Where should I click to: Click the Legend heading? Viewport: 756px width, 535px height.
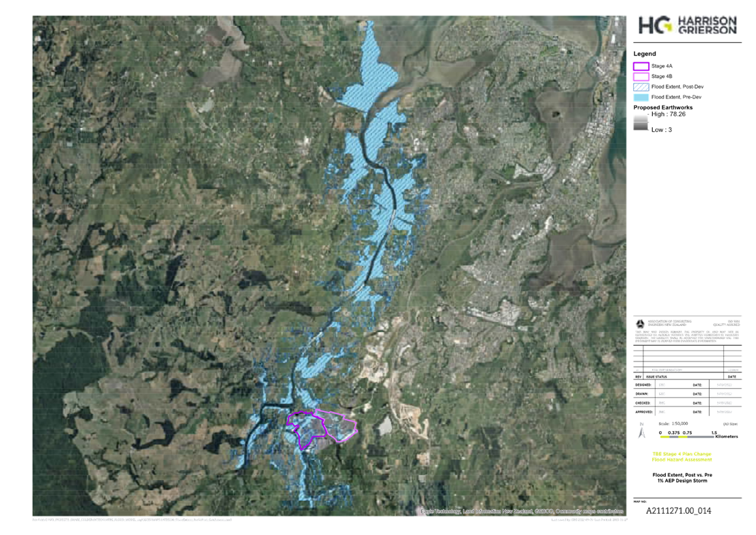(x=645, y=54)
